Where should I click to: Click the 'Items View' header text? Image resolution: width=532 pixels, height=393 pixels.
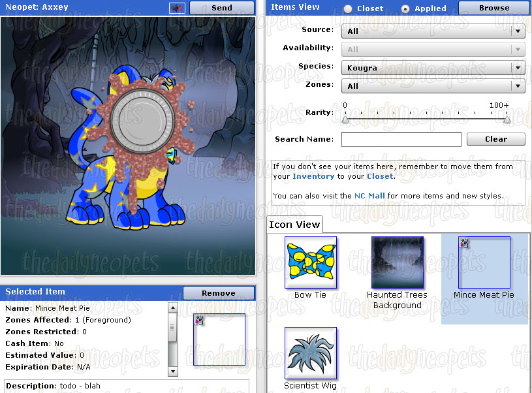coord(295,7)
